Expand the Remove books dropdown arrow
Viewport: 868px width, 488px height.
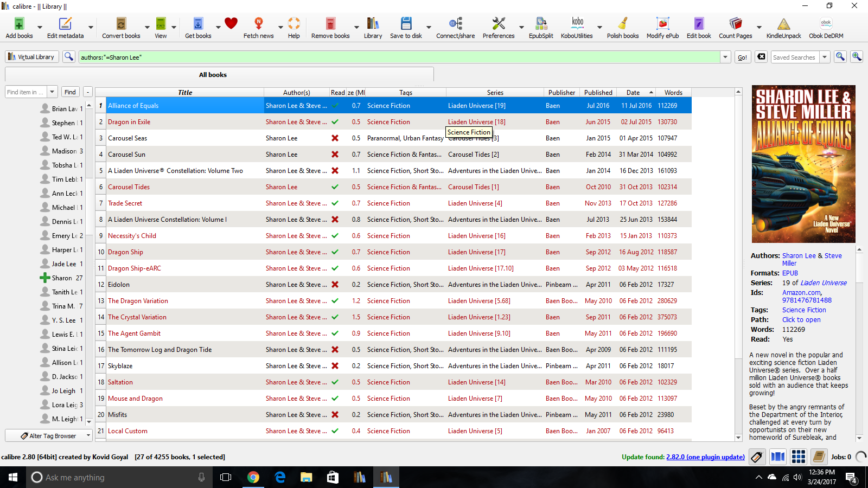point(356,27)
